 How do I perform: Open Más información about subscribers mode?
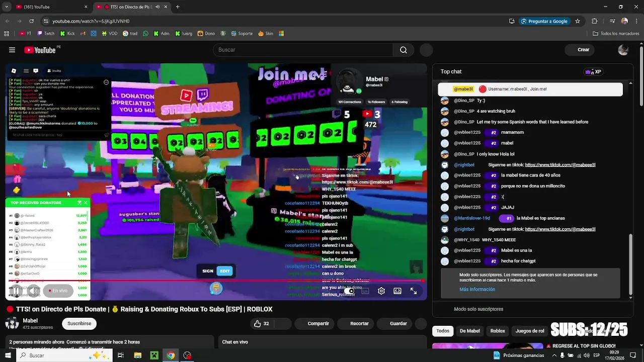pos(477,290)
